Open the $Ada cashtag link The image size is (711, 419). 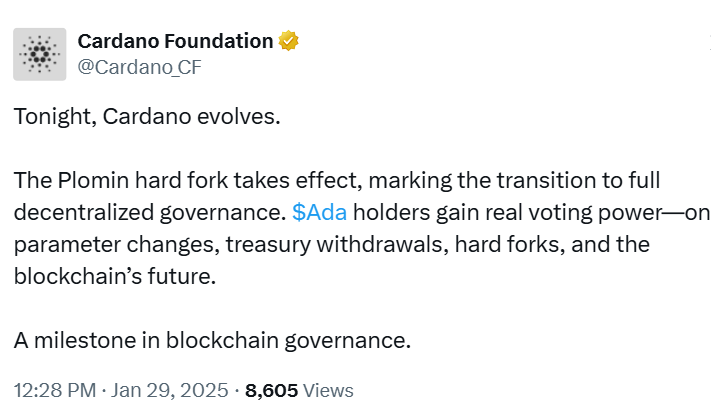coord(320,212)
